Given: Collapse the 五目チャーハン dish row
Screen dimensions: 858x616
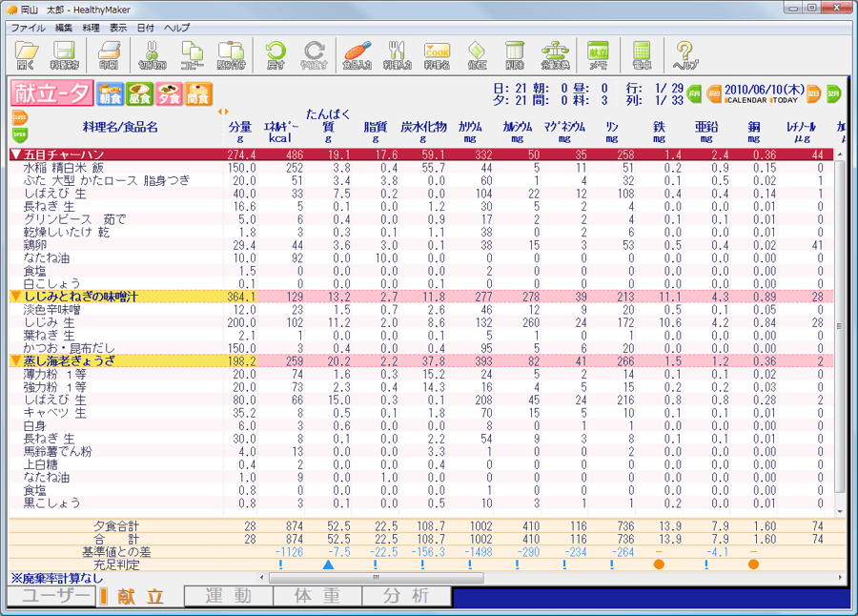Looking at the screenshot, I should (x=16, y=155).
